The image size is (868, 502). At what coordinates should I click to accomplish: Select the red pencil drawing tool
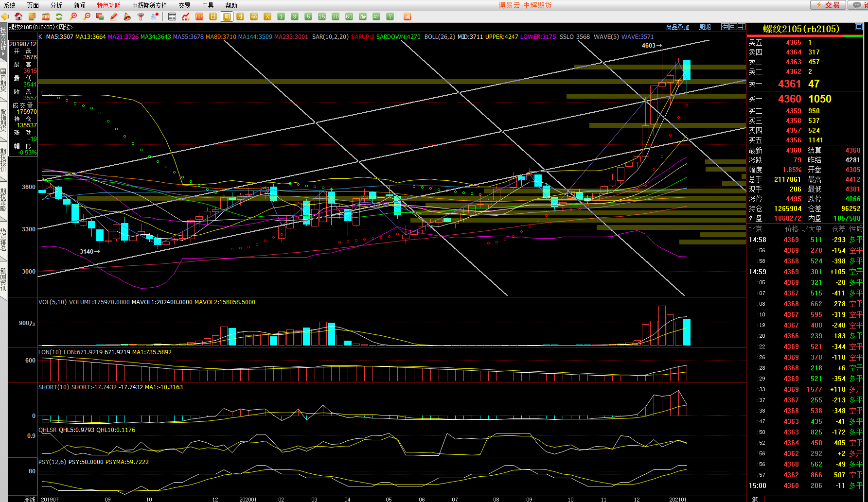[x=114, y=17]
